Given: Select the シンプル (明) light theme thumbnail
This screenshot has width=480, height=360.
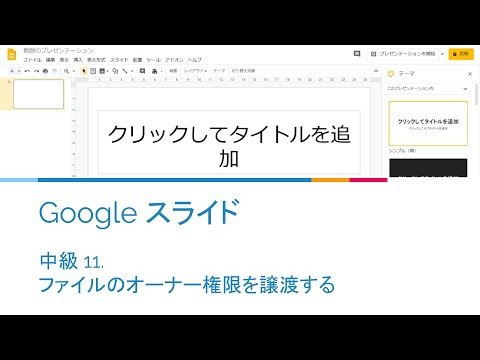Looking at the screenshot, I should pos(428,123).
